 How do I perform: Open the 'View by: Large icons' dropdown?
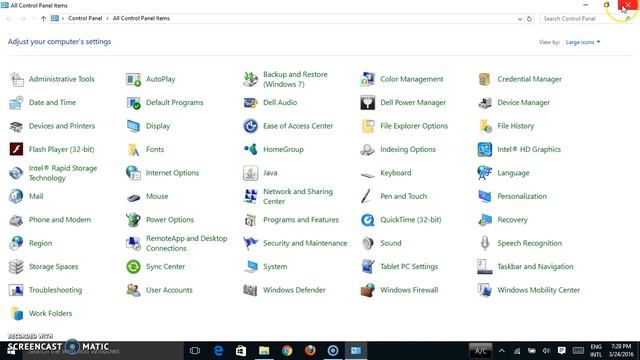point(582,42)
